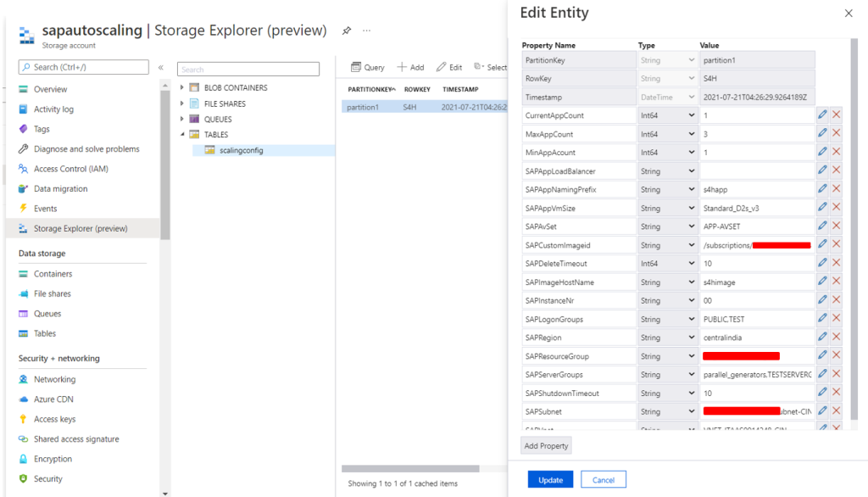Screen dimensions: 868x497
Task: Go to Access Control (IAM)
Action: 71,169
